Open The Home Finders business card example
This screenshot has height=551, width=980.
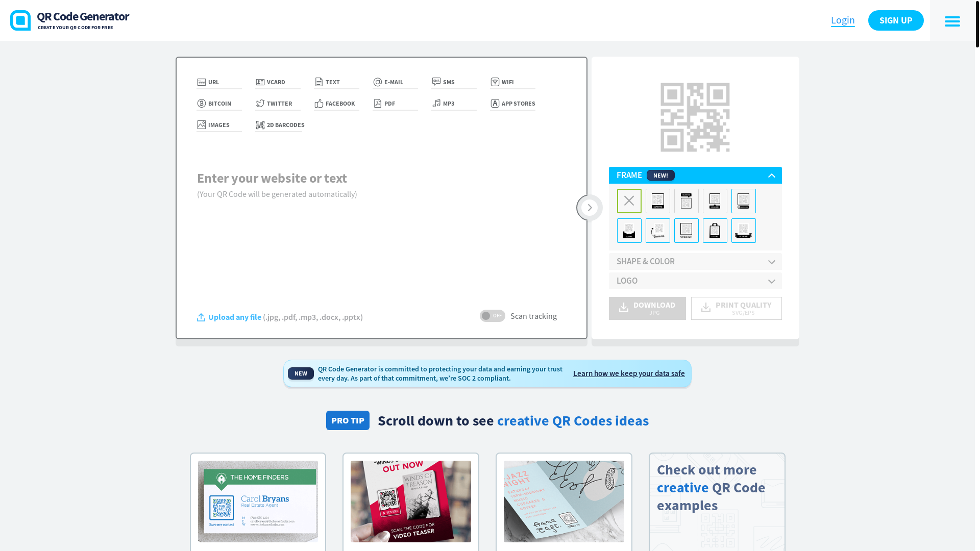(258, 502)
